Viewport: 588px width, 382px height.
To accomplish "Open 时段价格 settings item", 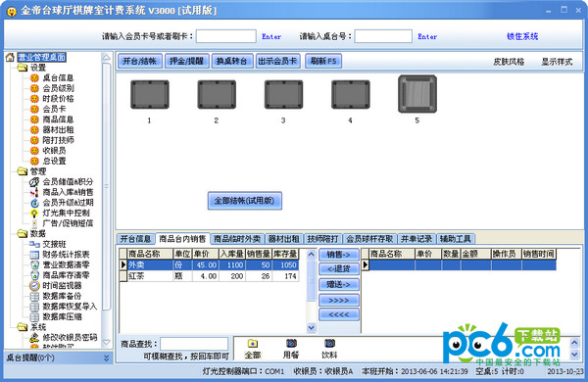I will pos(58,99).
